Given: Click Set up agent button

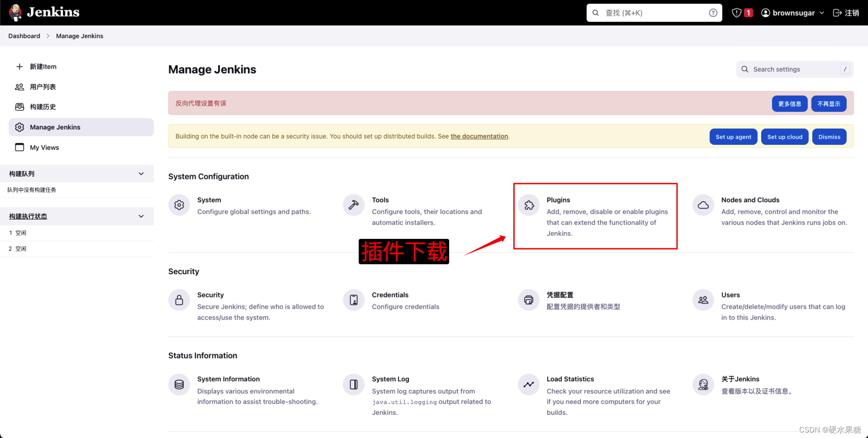Looking at the screenshot, I should tap(733, 137).
